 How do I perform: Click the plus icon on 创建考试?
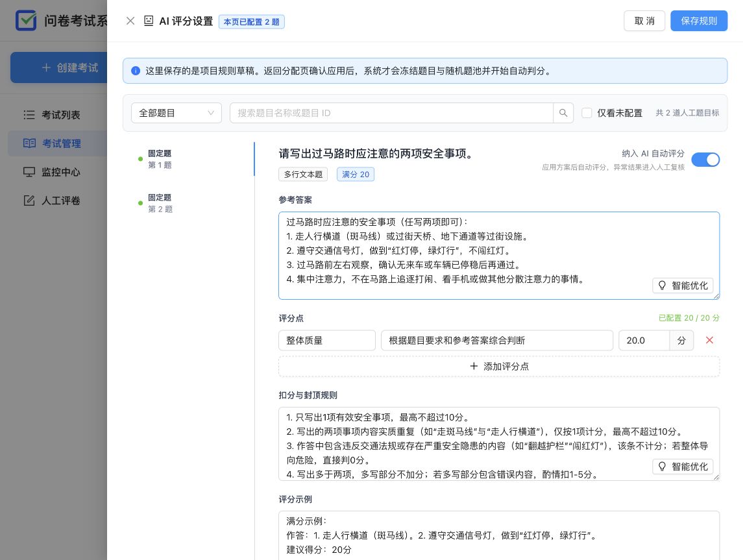click(x=46, y=67)
